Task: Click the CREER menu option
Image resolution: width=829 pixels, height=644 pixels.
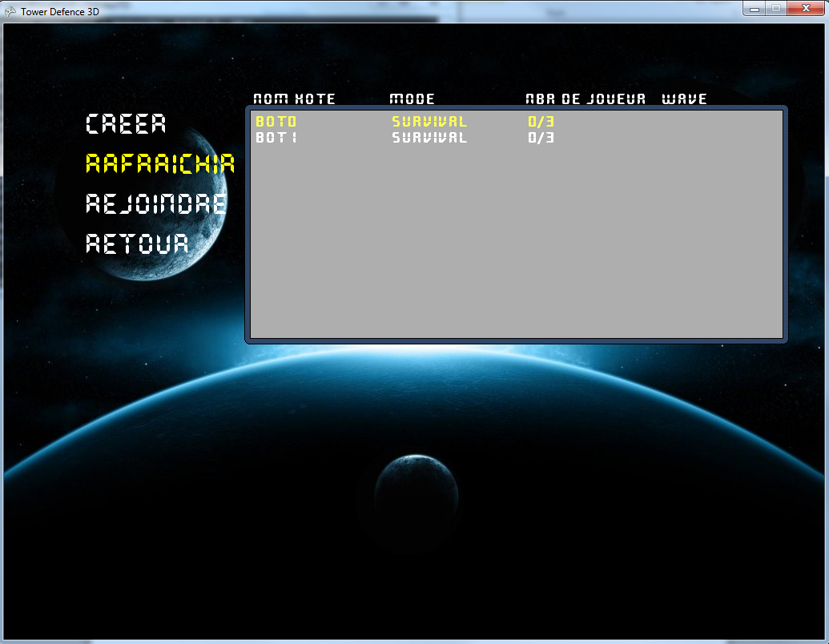Action: pos(126,124)
